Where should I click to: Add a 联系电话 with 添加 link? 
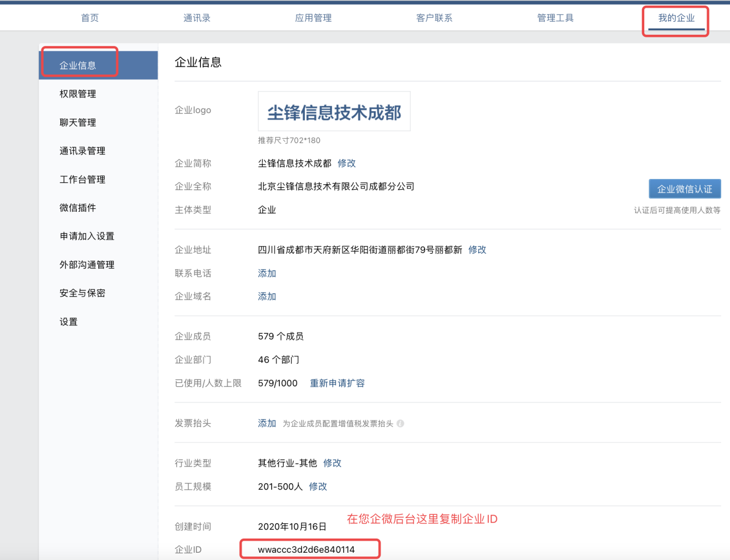click(267, 274)
